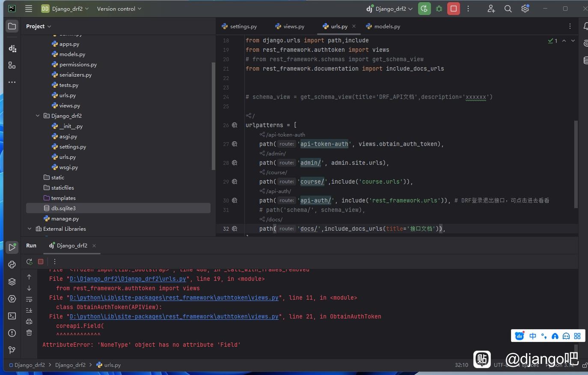Image resolution: width=588 pixels, height=375 pixels.
Task: Open Version control dropdown
Action: point(119,9)
